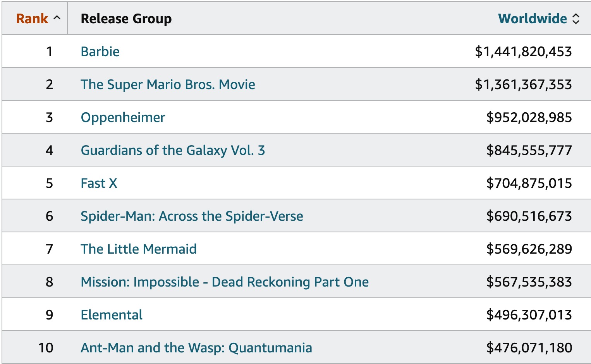The height and width of the screenshot is (364, 591).
Task: Open Mission: Impossible - Dead Reckoning Part One
Action: point(225,282)
